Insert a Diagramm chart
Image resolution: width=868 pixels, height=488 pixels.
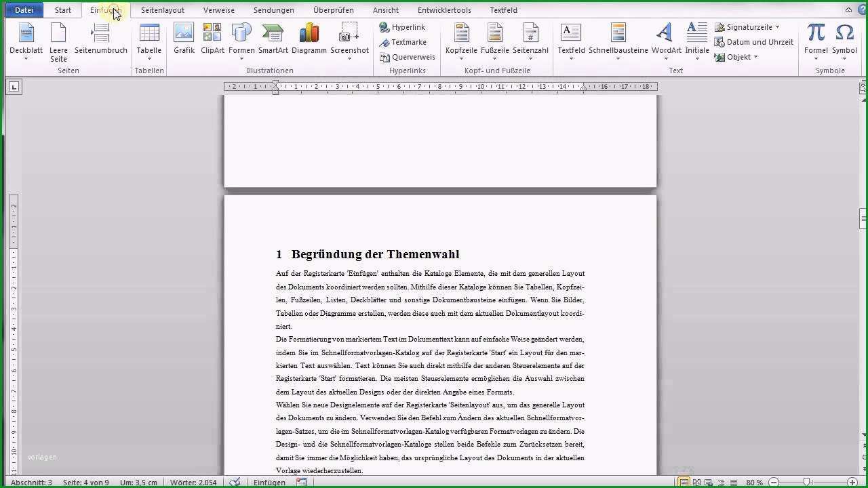[x=309, y=39]
